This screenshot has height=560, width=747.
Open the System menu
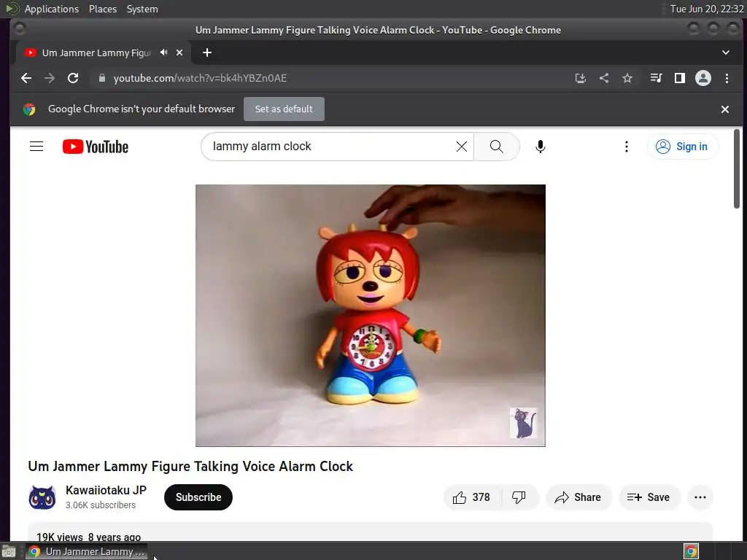(x=142, y=9)
